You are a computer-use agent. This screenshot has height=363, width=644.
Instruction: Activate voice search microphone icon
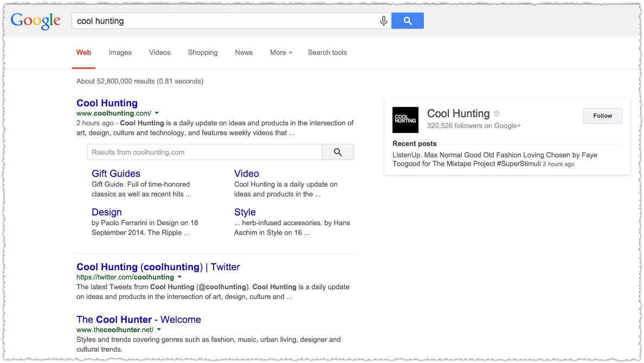coord(384,21)
